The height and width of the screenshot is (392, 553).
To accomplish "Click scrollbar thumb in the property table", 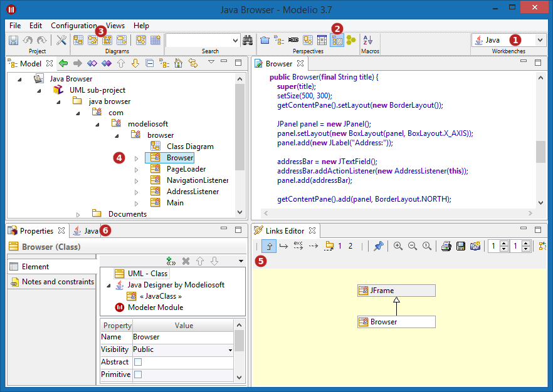I will point(239,340).
